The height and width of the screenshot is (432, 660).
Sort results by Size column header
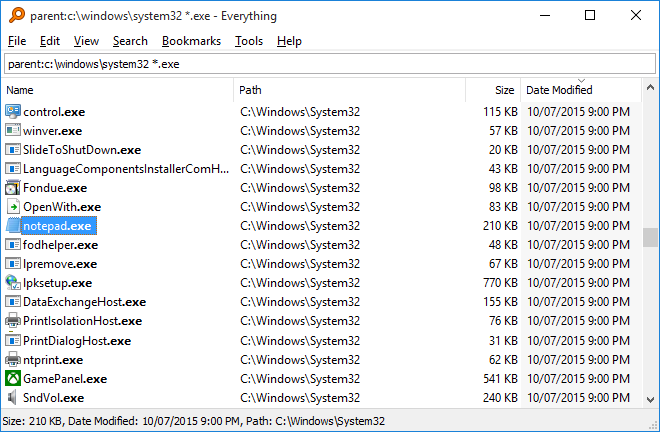click(493, 90)
